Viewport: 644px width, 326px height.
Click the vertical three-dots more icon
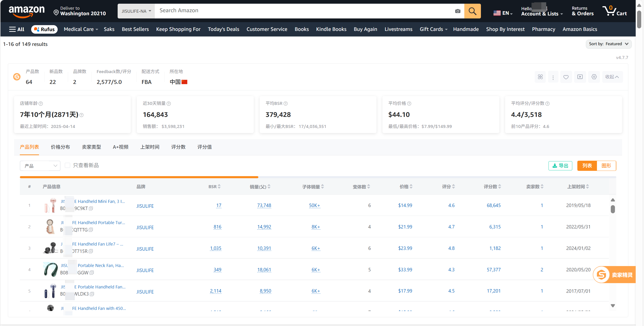[553, 77]
